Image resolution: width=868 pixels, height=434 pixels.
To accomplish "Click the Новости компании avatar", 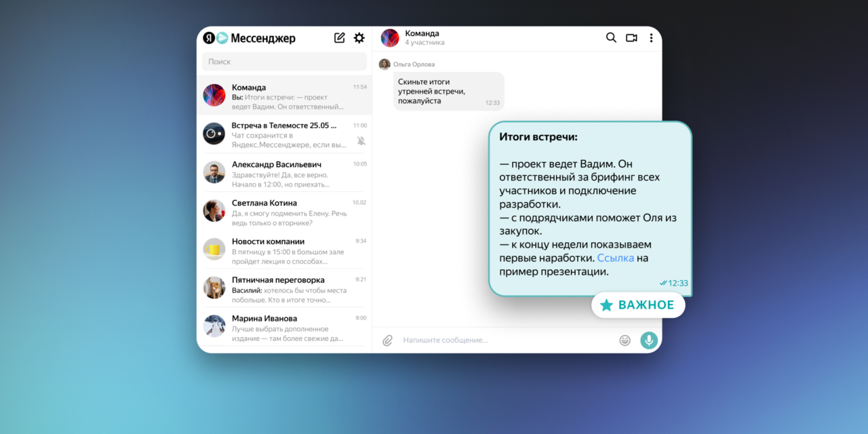I will (x=214, y=249).
